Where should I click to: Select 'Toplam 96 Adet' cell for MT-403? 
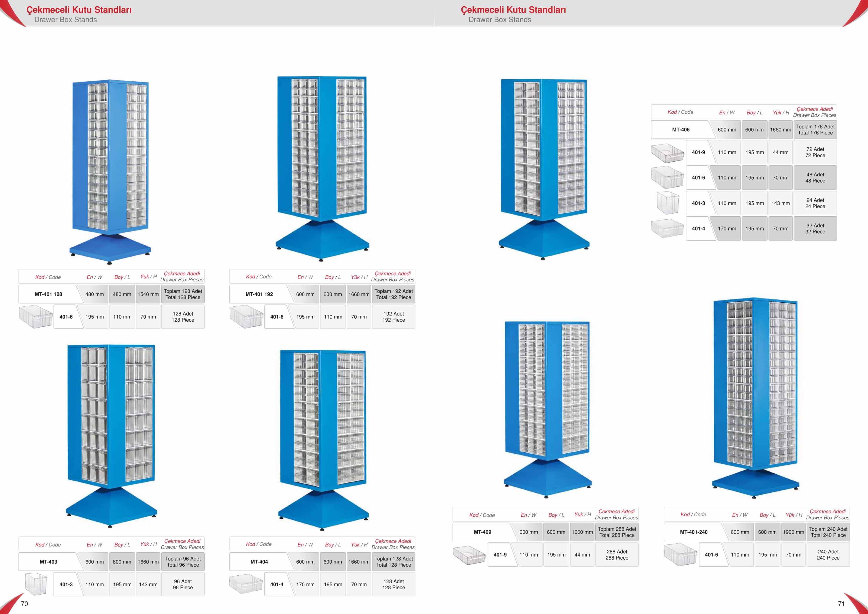[x=183, y=561]
